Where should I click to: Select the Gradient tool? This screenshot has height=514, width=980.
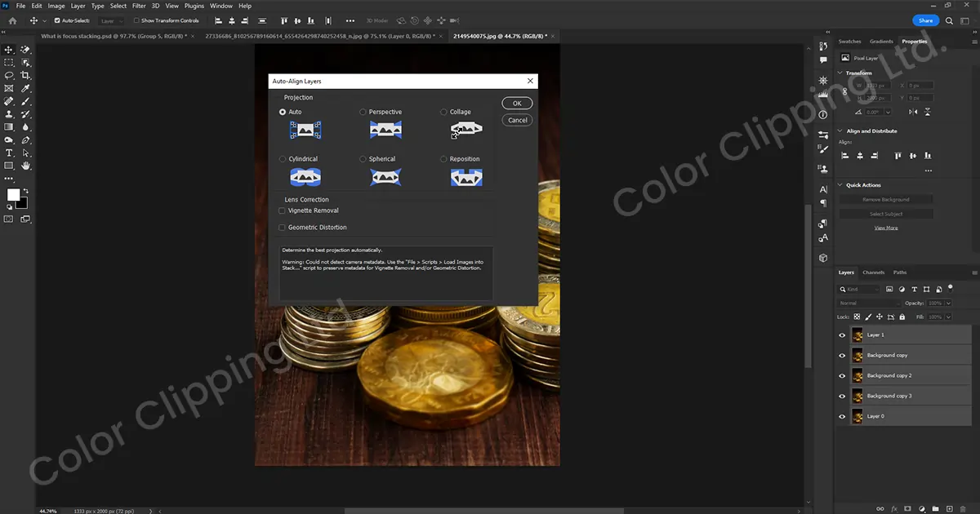click(x=9, y=127)
